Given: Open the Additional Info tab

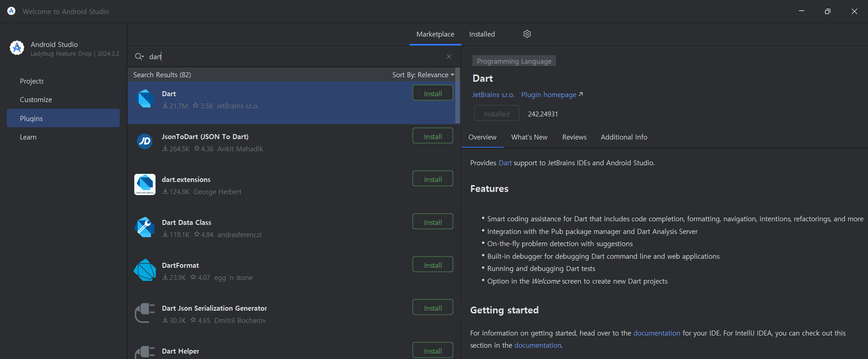Looking at the screenshot, I should click(x=624, y=137).
